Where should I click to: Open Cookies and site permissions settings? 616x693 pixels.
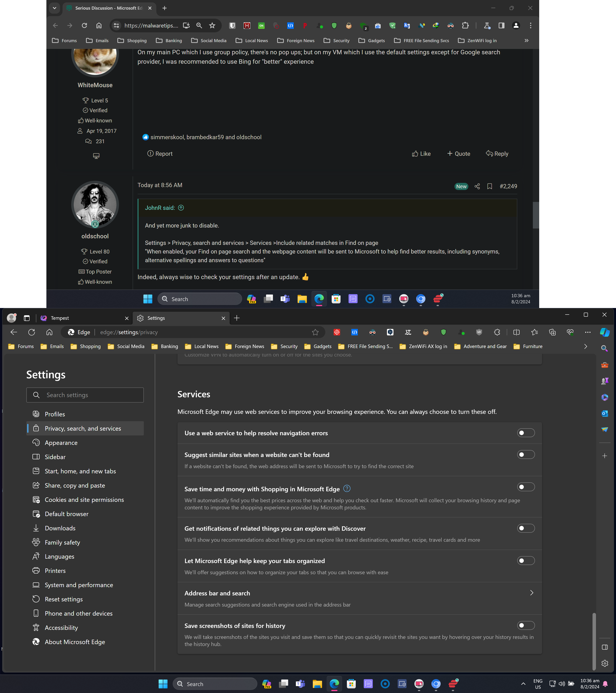tap(84, 500)
